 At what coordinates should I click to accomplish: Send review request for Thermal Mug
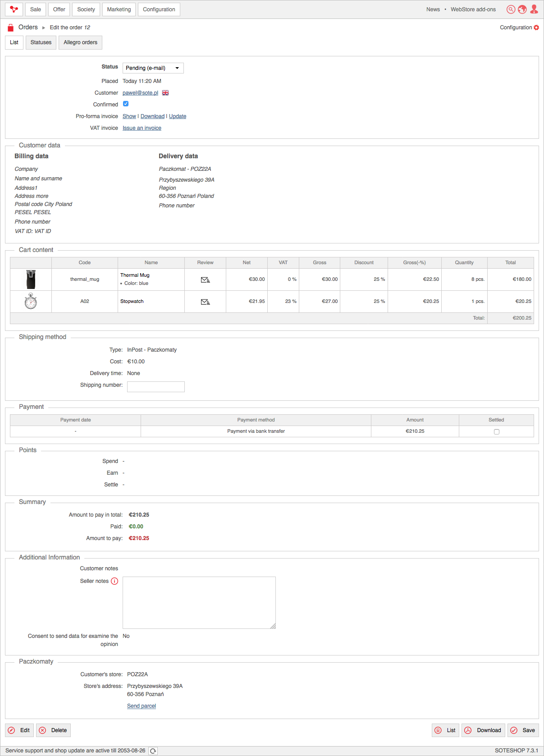pos(205,280)
